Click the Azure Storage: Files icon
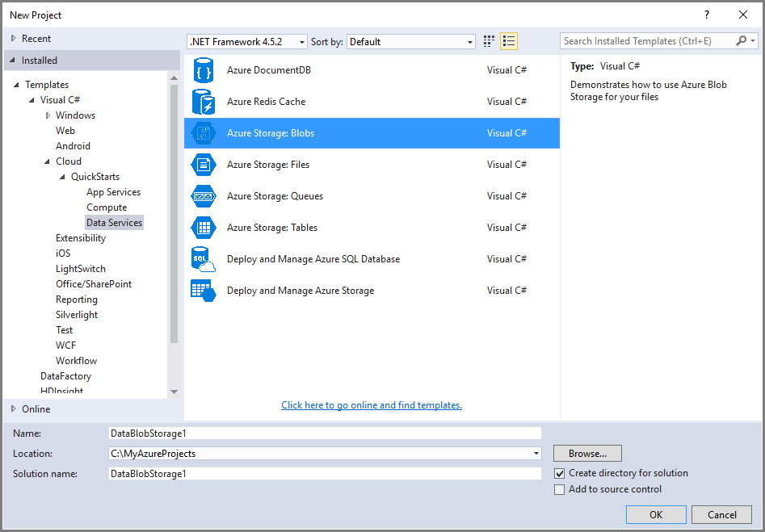The width and height of the screenshot is (765, 532). 203,164
